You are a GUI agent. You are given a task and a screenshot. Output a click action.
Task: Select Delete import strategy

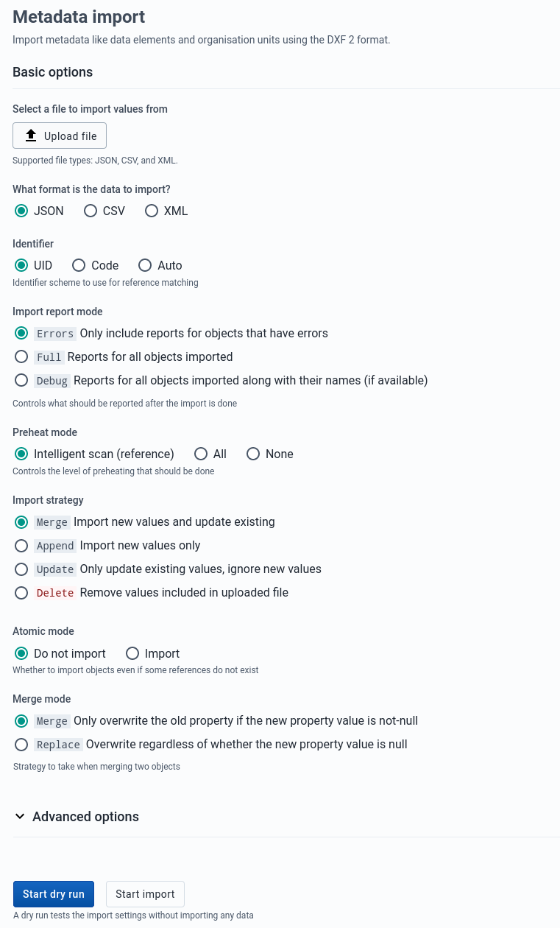21,592
